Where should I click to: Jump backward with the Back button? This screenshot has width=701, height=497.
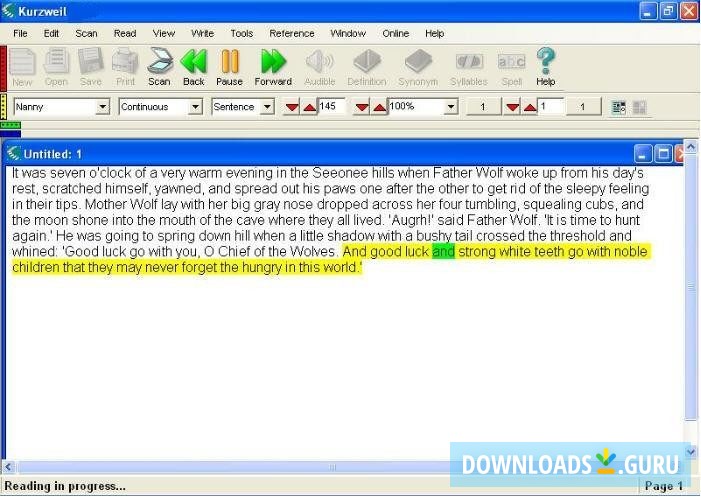[194, 67]
